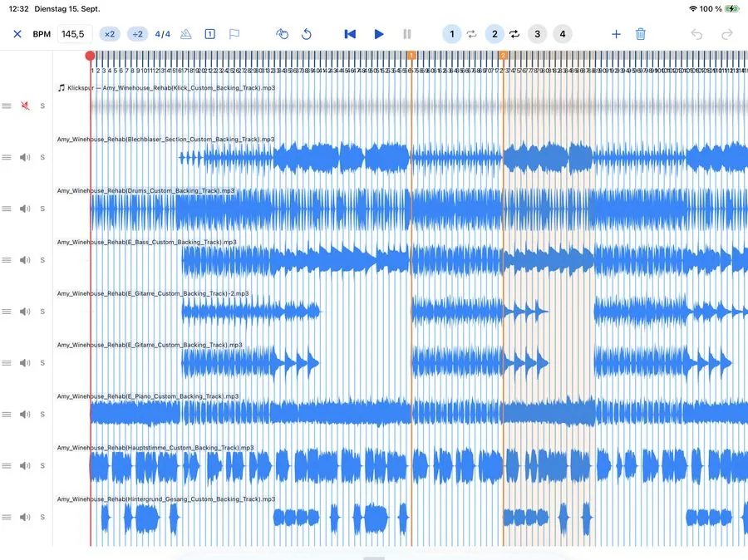This screenshot has width=748, height=560.
Task: Delete with the trash icon
Action: point(641,34)
